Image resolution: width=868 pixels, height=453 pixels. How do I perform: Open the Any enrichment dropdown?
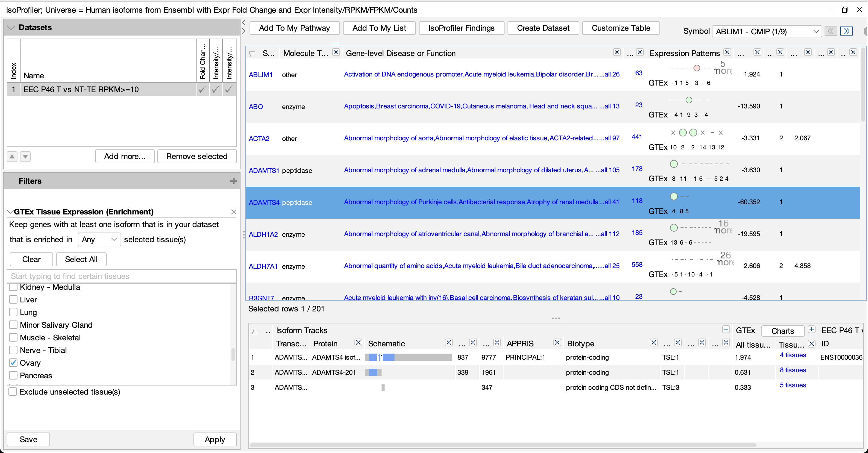coord(99,239)
